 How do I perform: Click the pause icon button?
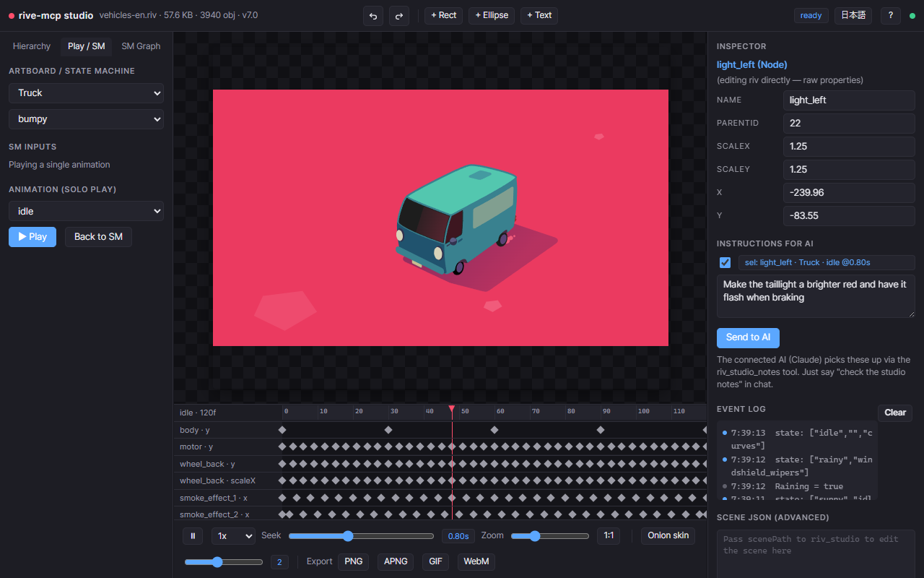193,536
